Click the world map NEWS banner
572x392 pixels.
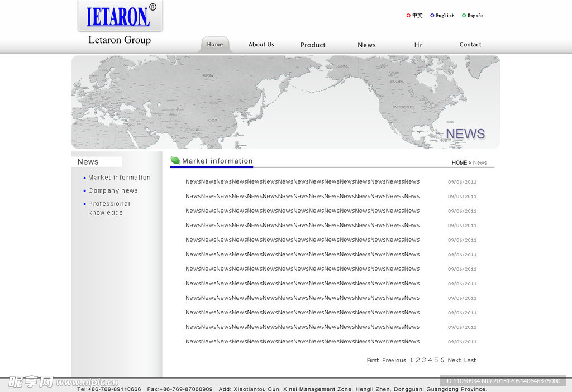point(285,102)
